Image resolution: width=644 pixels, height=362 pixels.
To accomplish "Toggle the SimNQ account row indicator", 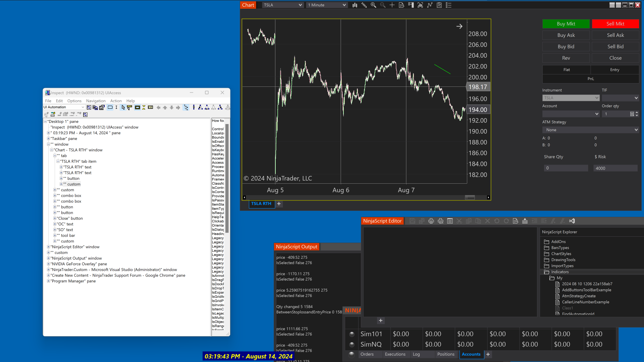I will 352,344.
